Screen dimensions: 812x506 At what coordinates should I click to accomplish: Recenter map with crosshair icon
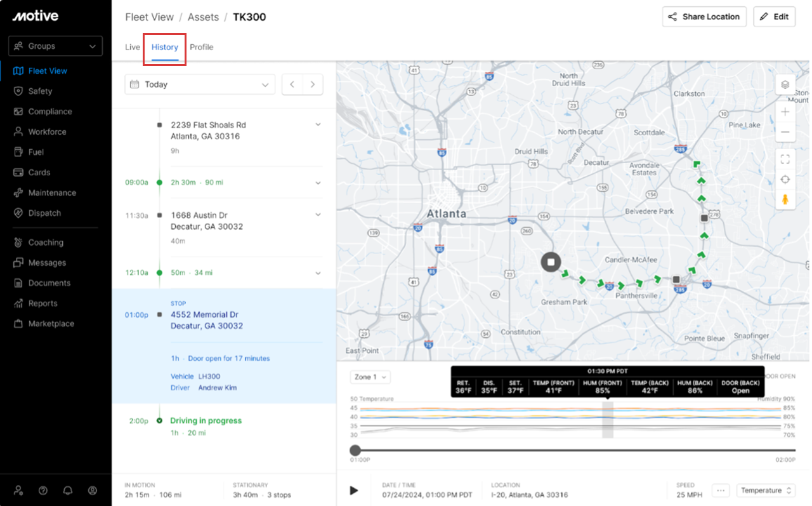pyautogui.click(x=785, y=179)
